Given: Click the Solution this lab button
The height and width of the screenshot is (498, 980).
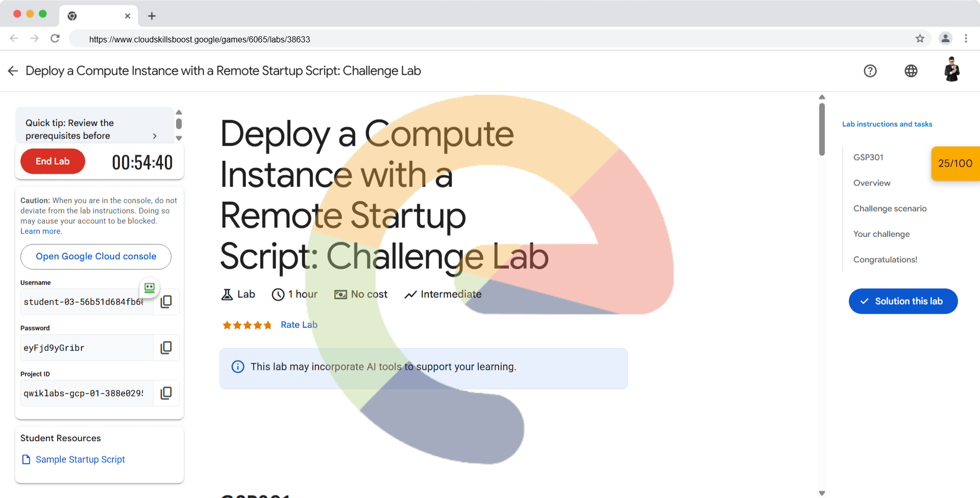Looking at the screenshot, I should point(903,301).
